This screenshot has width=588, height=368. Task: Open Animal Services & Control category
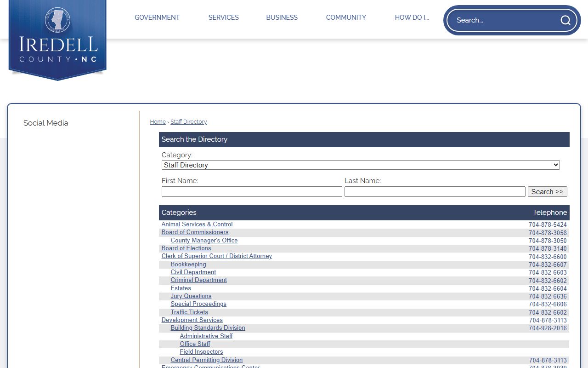point(197,224)
